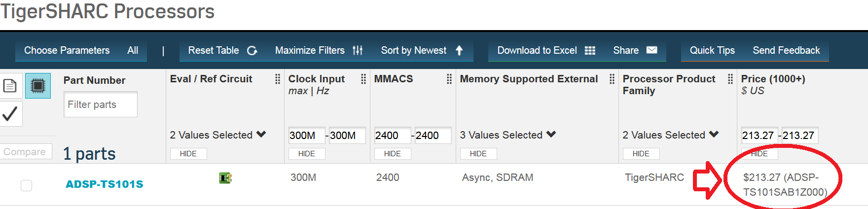Screen dimensions: 868x209
Task: Click the 300M clock value cell
Action: [x=303, y=177]
